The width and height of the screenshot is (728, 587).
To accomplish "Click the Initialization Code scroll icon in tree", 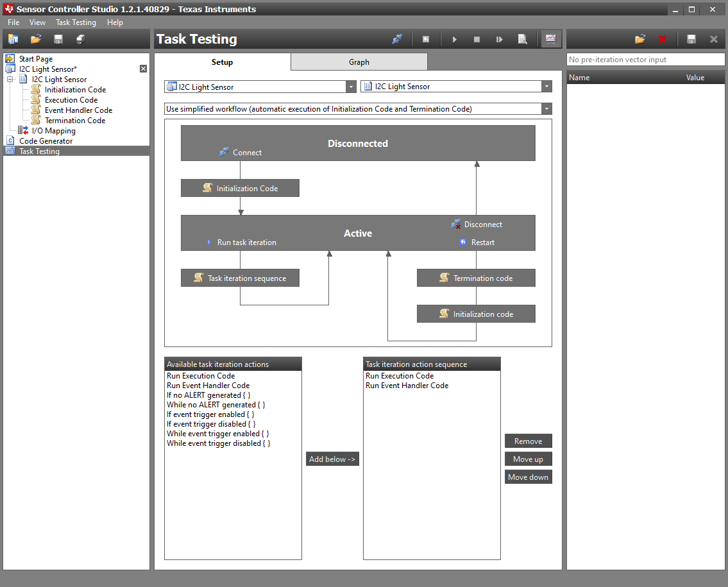I will pos(36,89).
